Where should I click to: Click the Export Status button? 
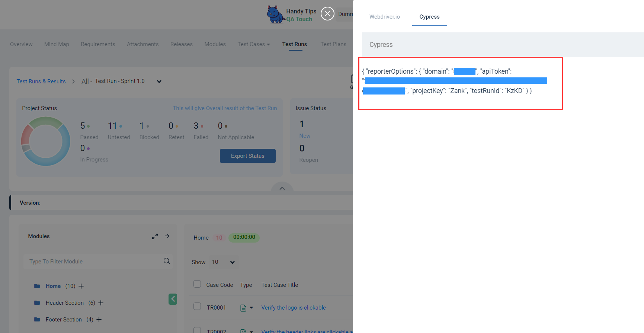pyautogui.click(x=248, y=156)
